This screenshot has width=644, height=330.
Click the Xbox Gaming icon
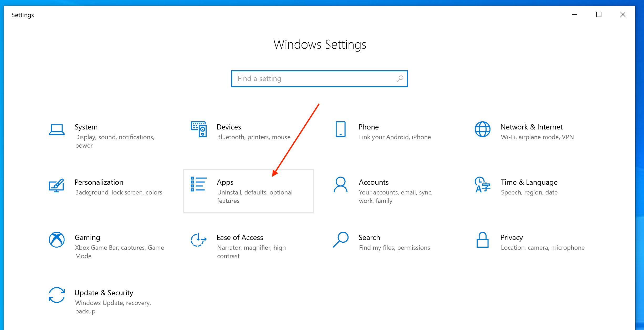pos(57,240)
